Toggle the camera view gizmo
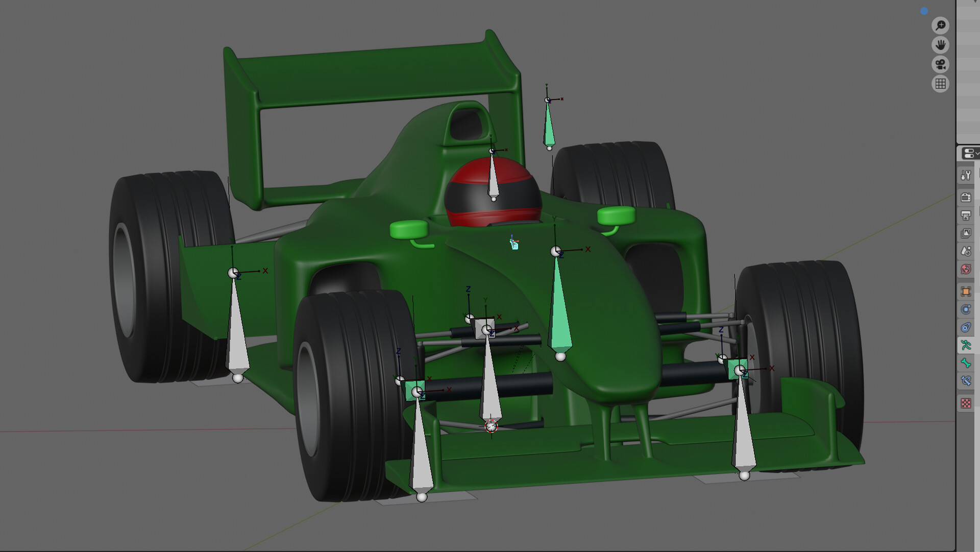This screenshot has height=552, width=980. (940, 64)
